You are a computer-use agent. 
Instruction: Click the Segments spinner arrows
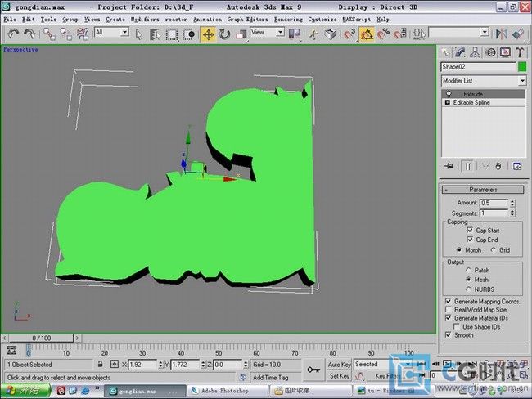512,213
